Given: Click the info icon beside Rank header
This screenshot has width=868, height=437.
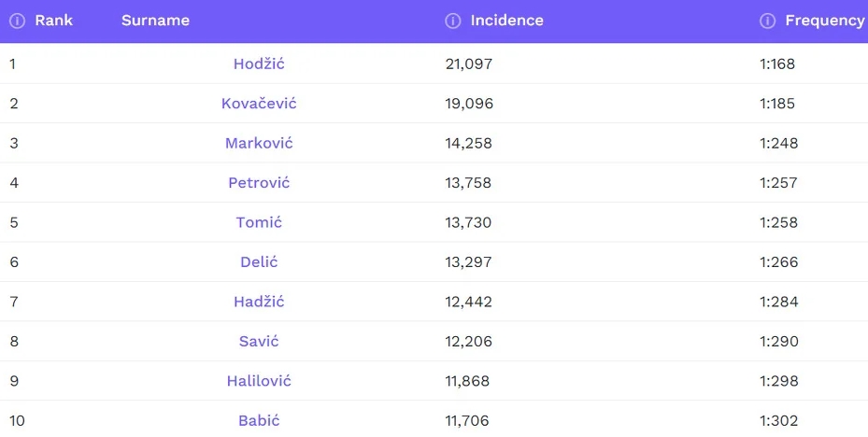Looking at the screenshot, I should click(x=17, y=21).
